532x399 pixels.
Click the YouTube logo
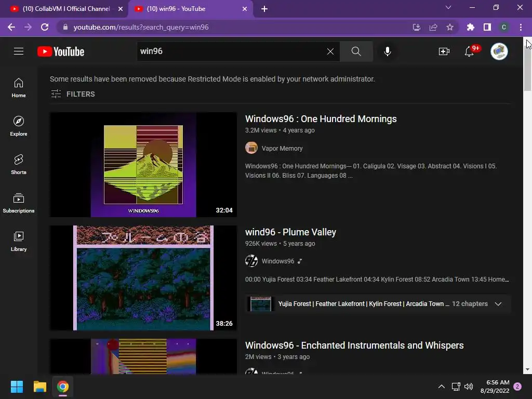click(x=61, y=51)
